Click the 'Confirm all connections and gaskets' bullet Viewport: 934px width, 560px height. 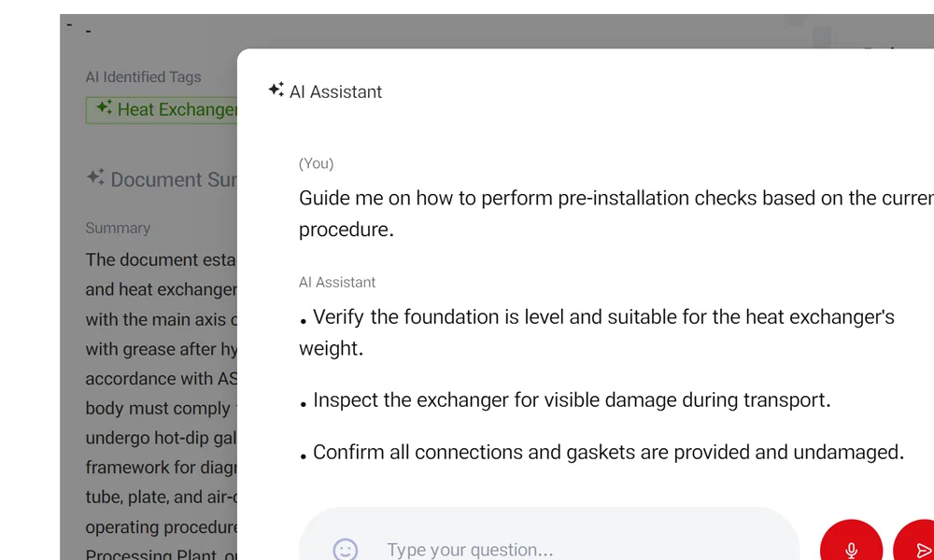point(608,453)
